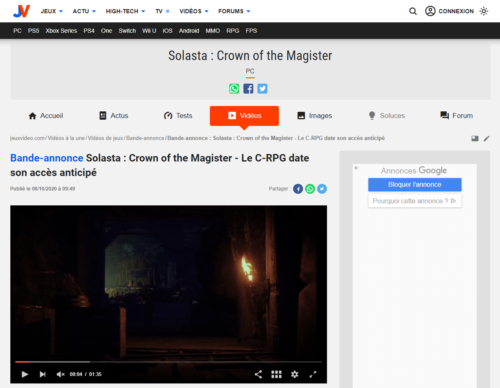
Task: Unmute the video player sound
Action: 60,374
